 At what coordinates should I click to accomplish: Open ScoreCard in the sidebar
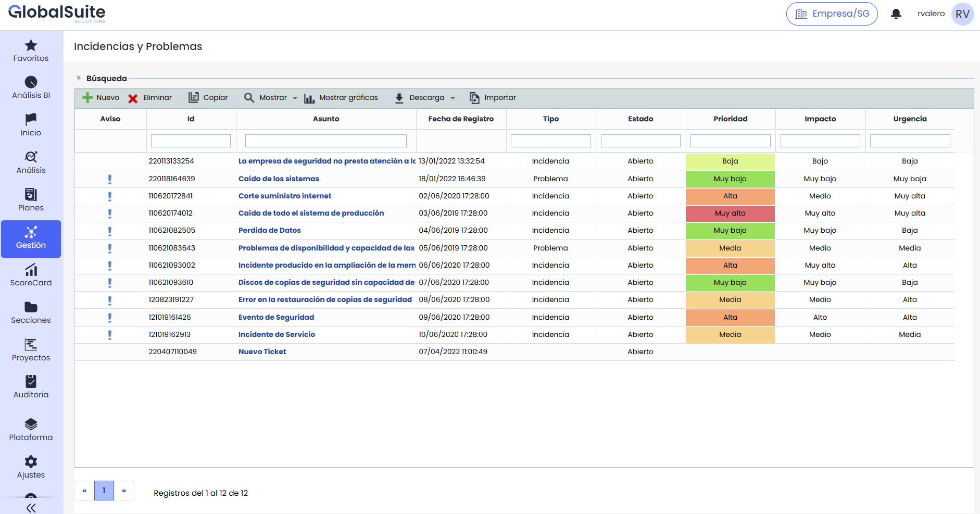pyautogui.click(x=31, y=275)
